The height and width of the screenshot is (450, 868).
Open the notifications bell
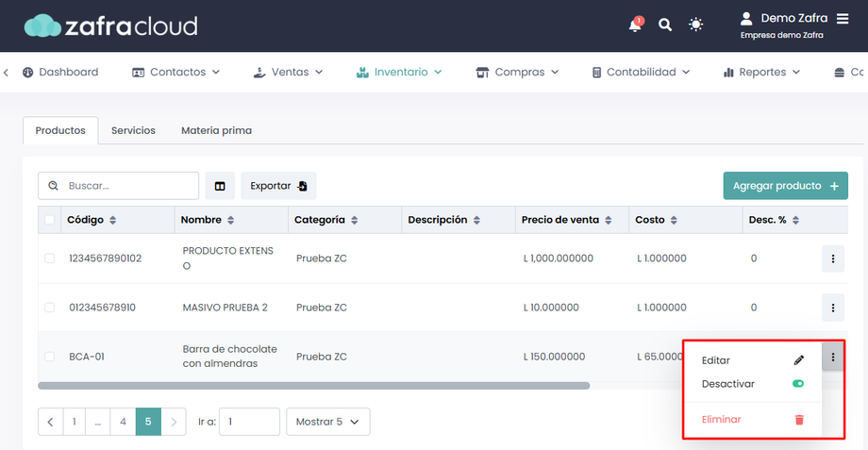[x=635, y=25]
